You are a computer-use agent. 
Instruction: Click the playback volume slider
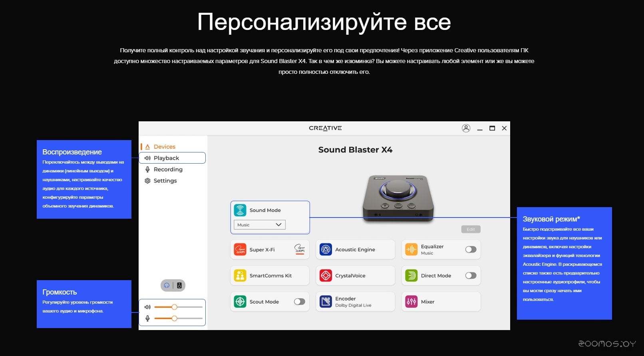[178, 307]
